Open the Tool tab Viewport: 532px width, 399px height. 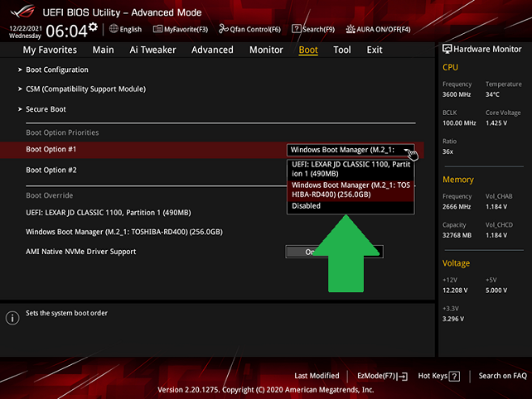pos(342,50)
